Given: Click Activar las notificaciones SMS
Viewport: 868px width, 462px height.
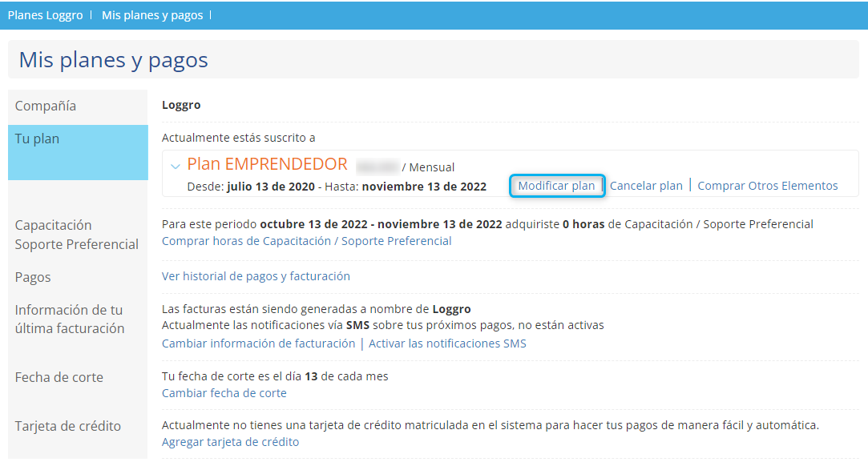Looking at the screenshot, I should coord(447,343).
